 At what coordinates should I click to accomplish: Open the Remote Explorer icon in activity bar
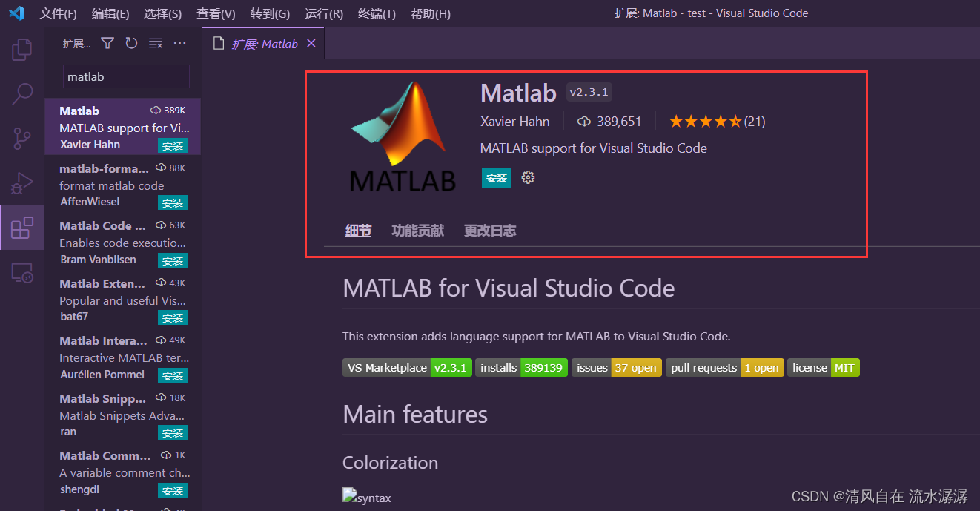pyautogui.click(x=22, y=273)
